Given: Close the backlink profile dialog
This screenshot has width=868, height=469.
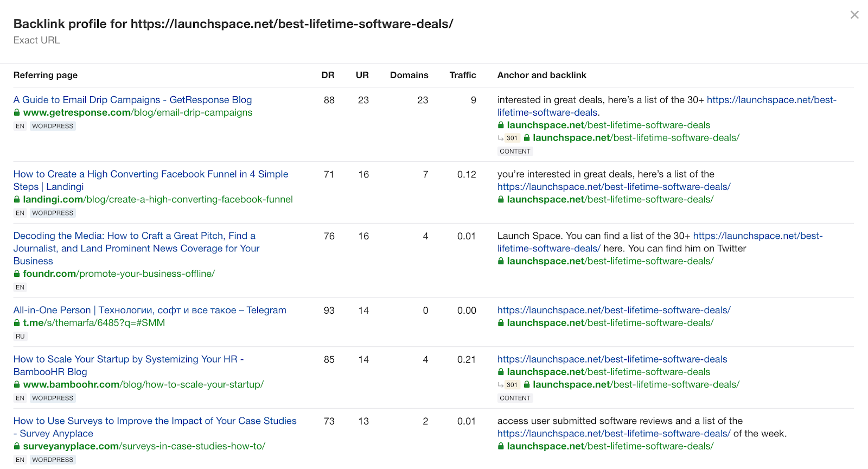Looking at the screenshot, I should [854, 15].
